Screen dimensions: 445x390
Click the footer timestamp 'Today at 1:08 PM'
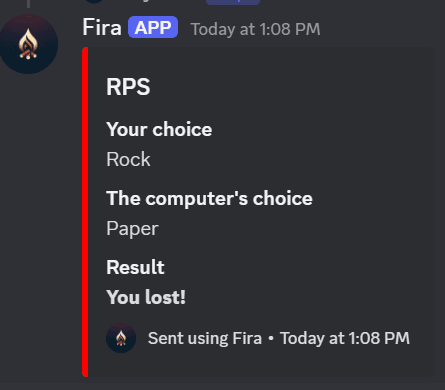(x=345, y=338)
